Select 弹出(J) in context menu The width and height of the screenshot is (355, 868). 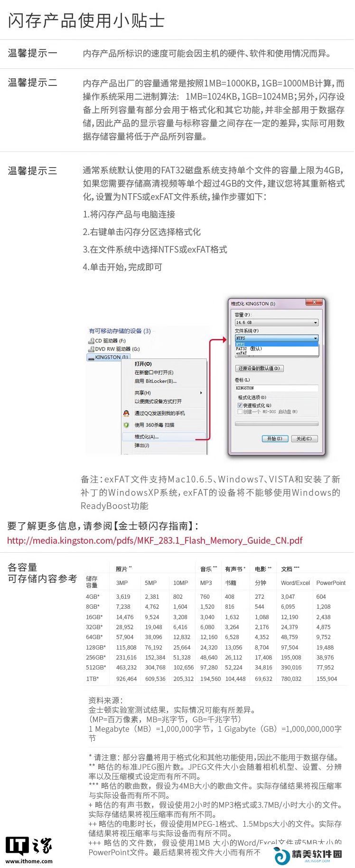pyautogui.click(x=142, y=445)
